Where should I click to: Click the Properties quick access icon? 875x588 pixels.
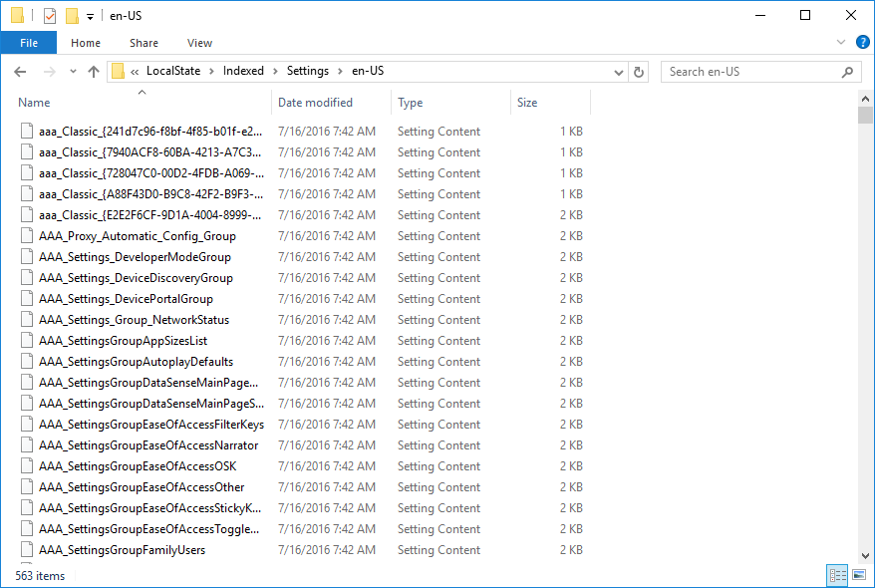point(50,16)
